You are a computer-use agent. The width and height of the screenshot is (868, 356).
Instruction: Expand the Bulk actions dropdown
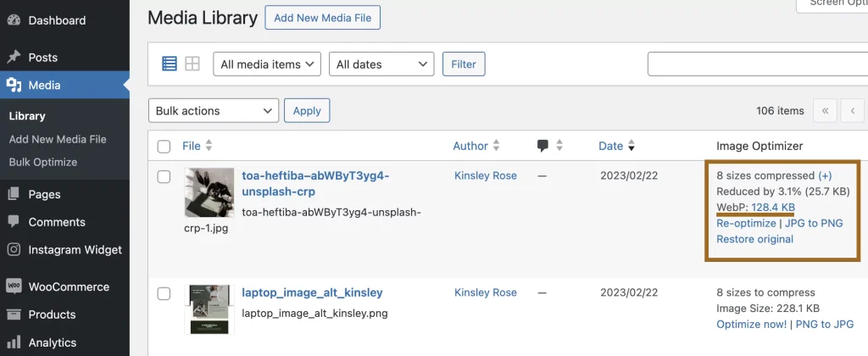coord(214,111)
